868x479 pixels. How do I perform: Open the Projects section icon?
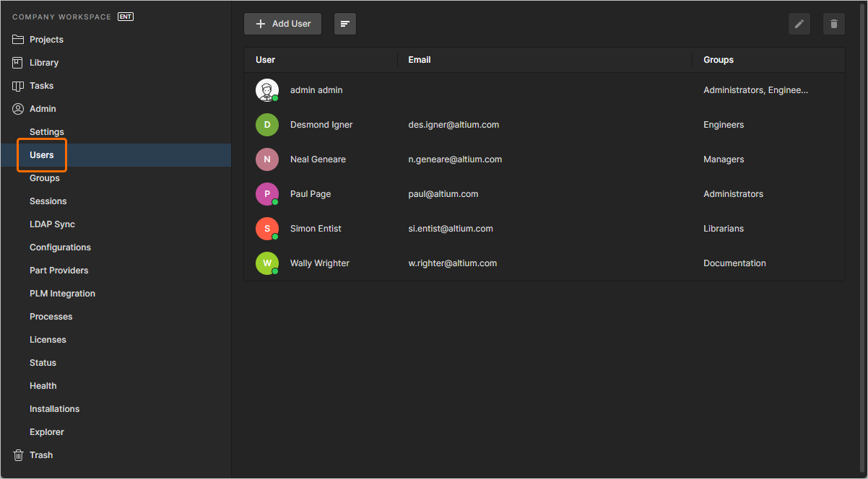point(18,39)
